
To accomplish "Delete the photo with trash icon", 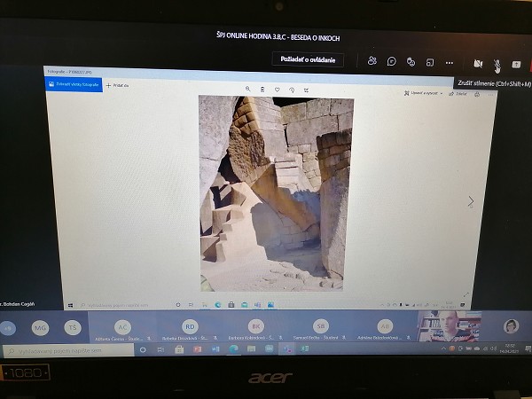I will click(262, 90).
